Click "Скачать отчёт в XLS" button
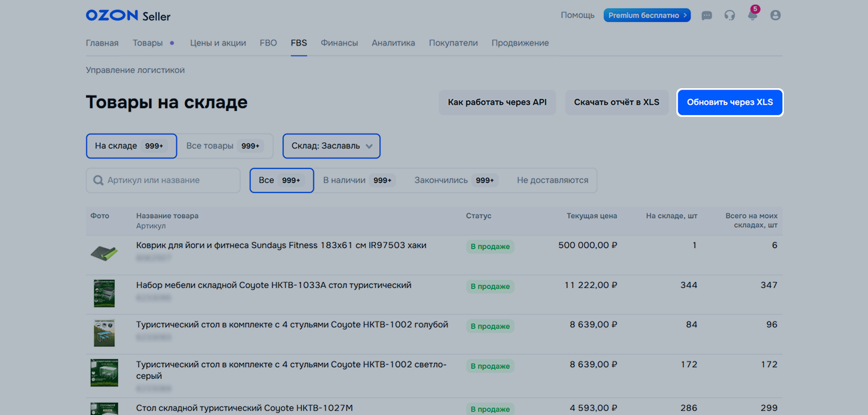Image resolution: width=868 pixels, height=415 pixels. pos(616,102)
